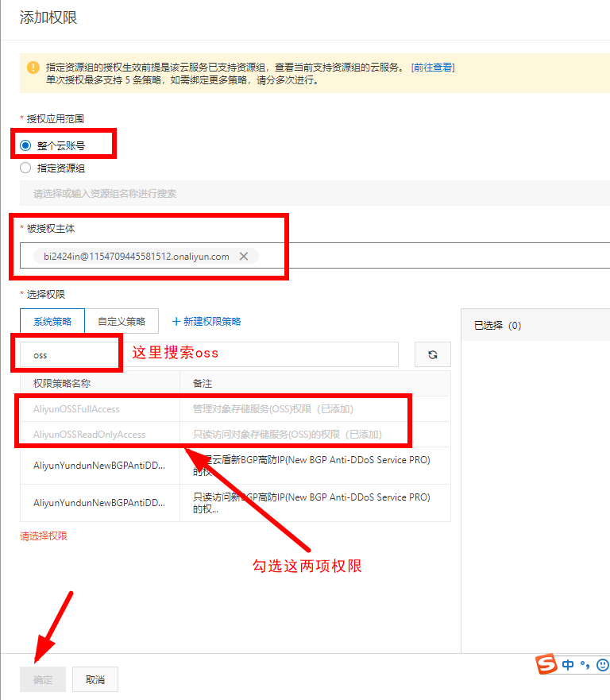Viewport: 610px width, 700px height.
Task: Open the 前往查看 link
Action: (433, 68)
